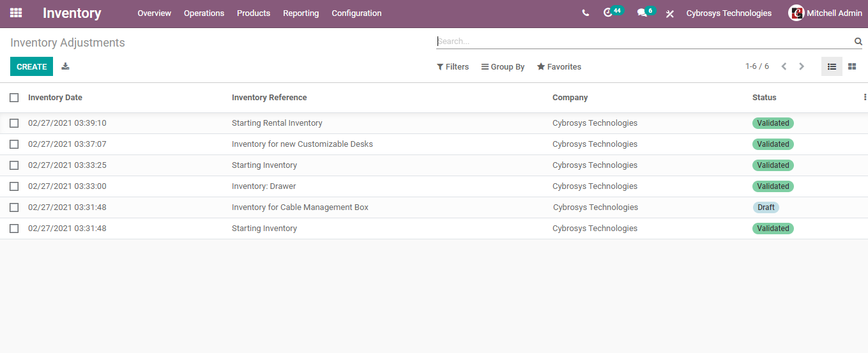Click company cell in Inventory: Drawer row

pyautogui.click(x=595, y=186)
